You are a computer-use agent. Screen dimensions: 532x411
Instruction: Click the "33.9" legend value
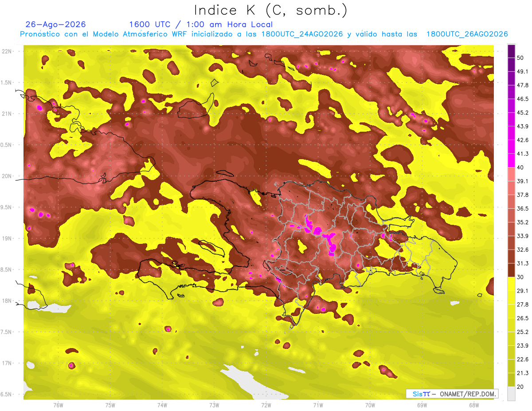(522, 236)
